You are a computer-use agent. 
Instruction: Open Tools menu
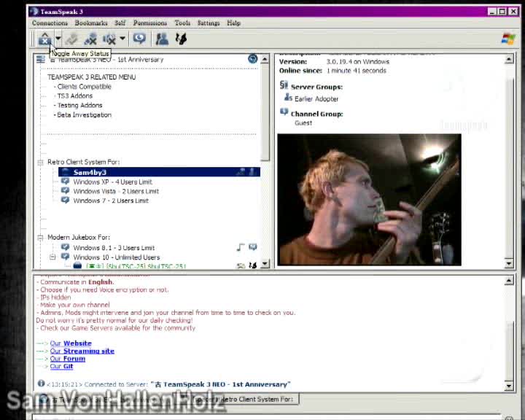(x=182, y=23)
